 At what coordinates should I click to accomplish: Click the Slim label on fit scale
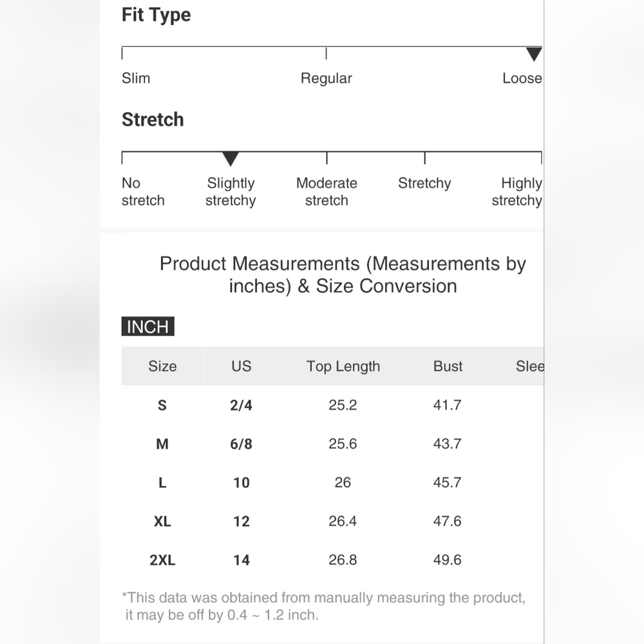pyautogui.click(x=136, y=78)
